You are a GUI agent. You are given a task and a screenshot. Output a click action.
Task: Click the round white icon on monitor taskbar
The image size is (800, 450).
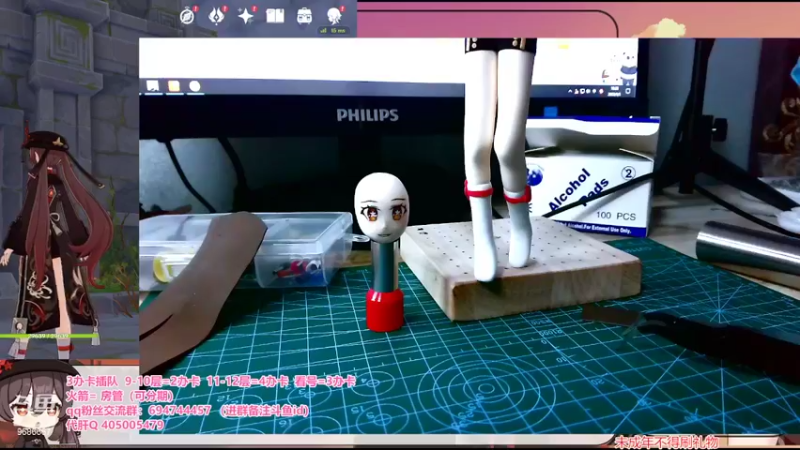pyautogui.click(x=194, y=86)
